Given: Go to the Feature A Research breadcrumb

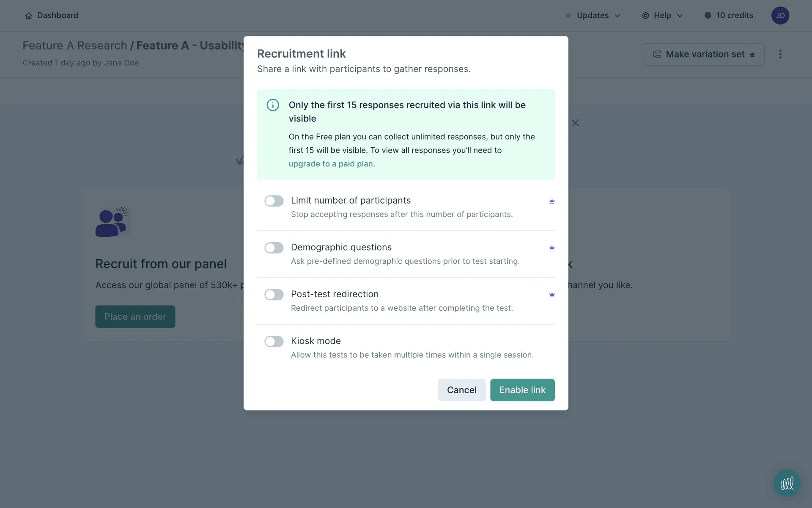Looking at the screenshot, I should [x=75, y=46].
